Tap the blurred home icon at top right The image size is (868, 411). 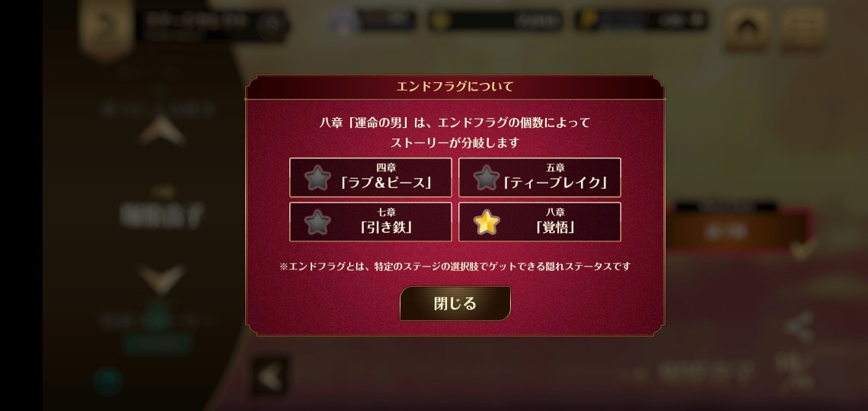[748, 27]
